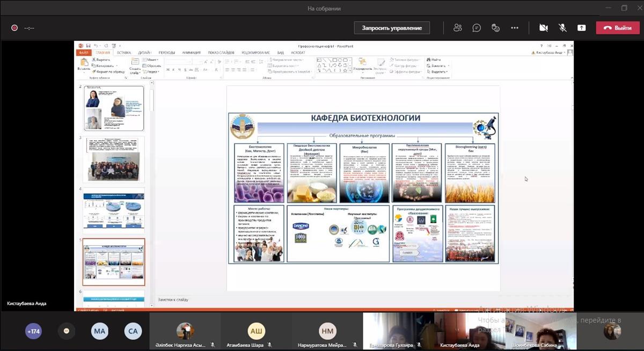Leave the meeting with Выйти button
This screenshot has width=644, height=351.
coord(617,28)
